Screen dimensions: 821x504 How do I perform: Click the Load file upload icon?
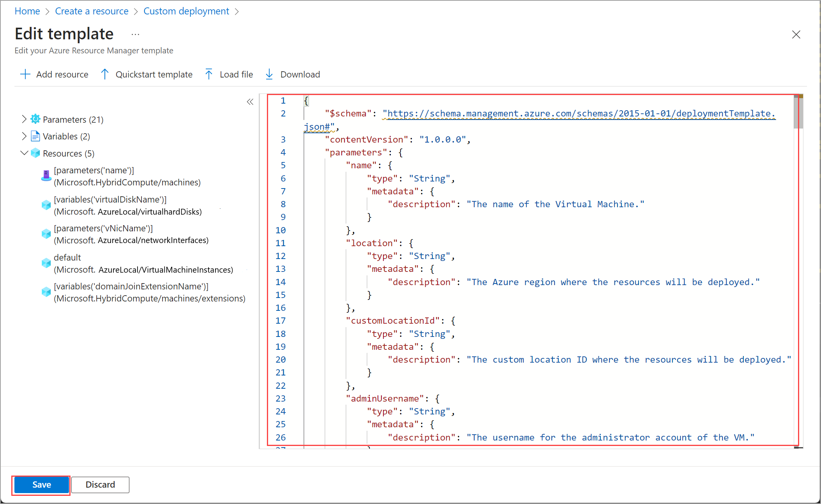(209, 74)
